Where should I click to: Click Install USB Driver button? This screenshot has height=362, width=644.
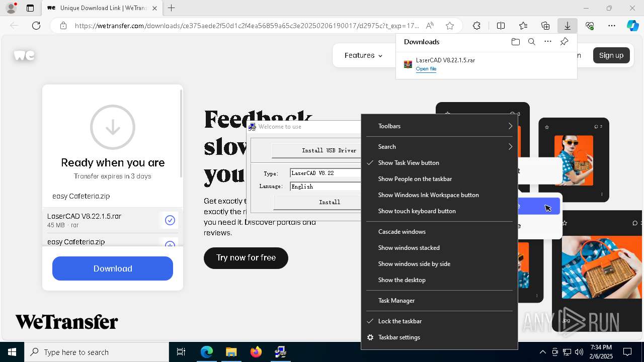point(316,150)
